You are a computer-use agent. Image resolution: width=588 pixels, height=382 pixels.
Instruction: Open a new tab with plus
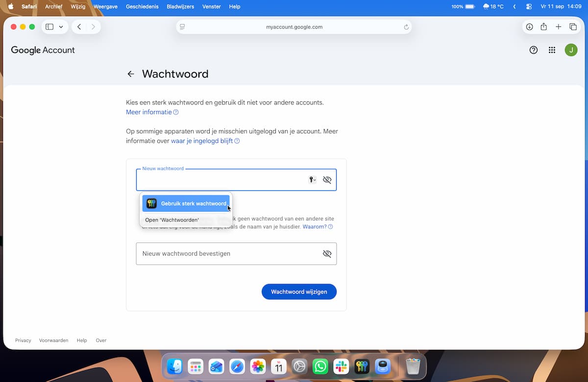coord(559,27)
